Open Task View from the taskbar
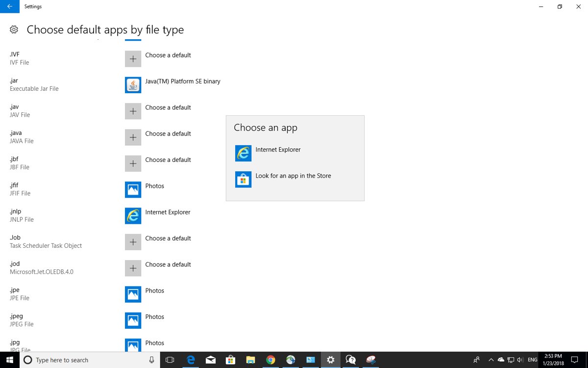The width and height of the screenshot is (588, 368). [x=170, y=360]
